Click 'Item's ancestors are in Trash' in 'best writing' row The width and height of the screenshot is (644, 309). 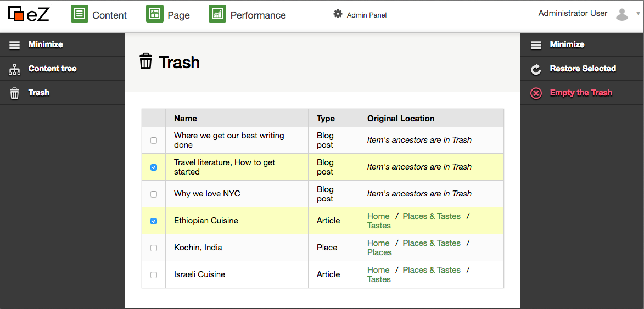(x=419, y=140)
